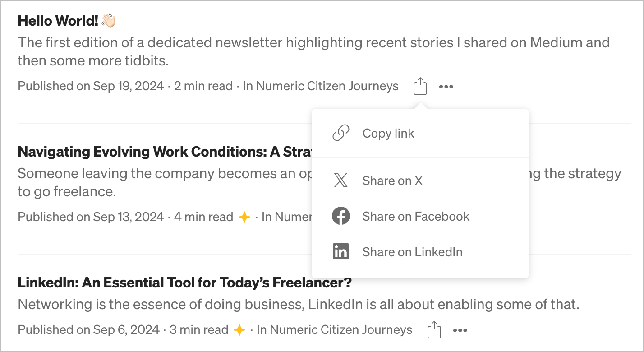Click share icon on LinkedIn Essential Tool story
The width and height of the screenshot is (644, 352).
tap(434, 330)
